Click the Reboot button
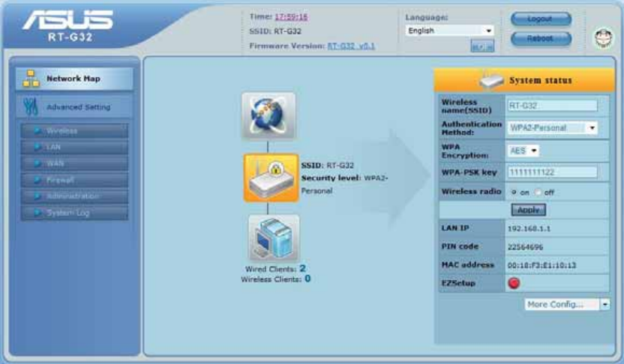 click(x=541, y=38)
